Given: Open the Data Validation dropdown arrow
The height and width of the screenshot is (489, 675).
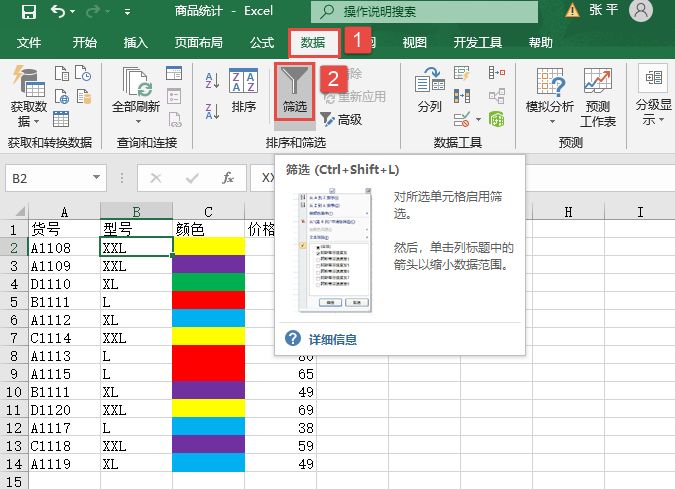Looking at the screenshot, I should (x=478, y=119).
